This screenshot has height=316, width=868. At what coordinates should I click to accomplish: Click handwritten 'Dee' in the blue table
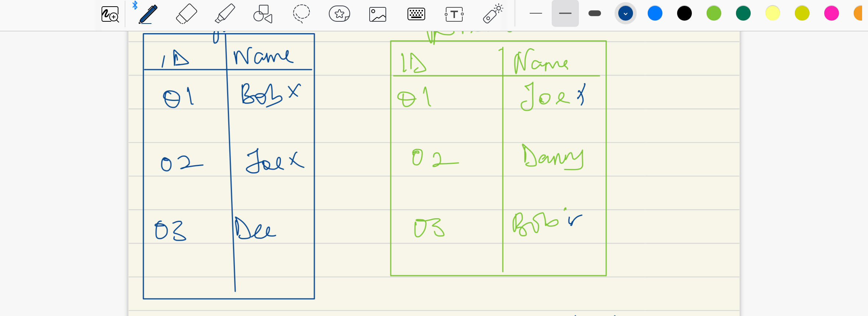click(255, 228)
